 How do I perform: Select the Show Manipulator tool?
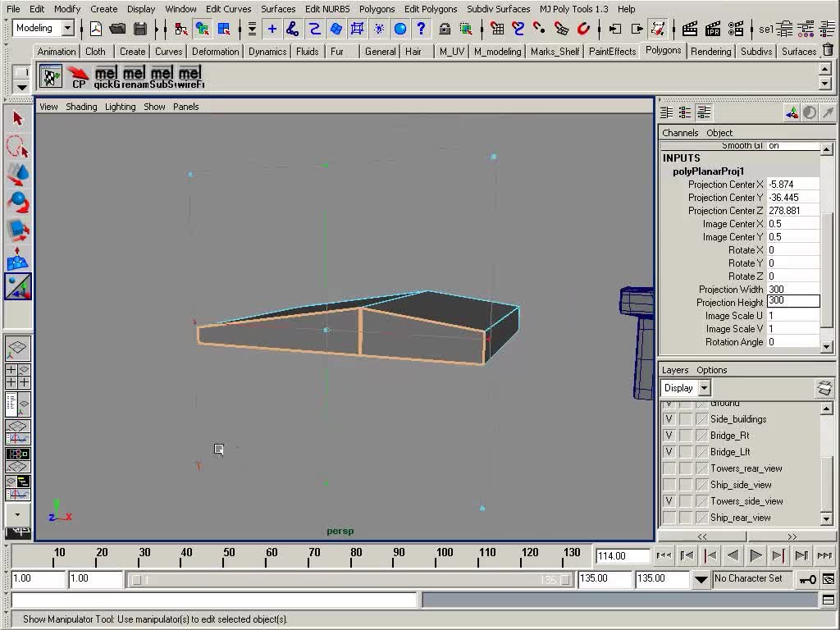coord(18,286)
